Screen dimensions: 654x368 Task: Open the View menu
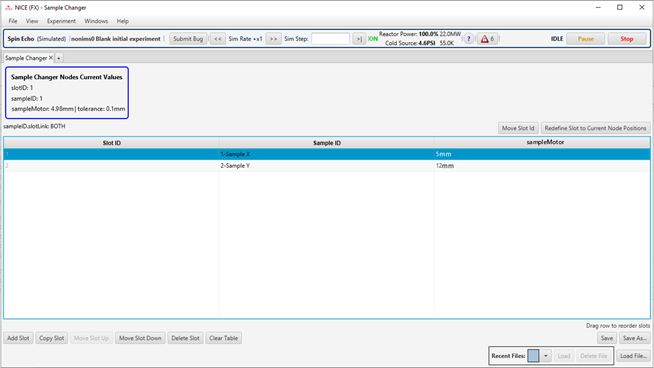click(x=32, y=21)
